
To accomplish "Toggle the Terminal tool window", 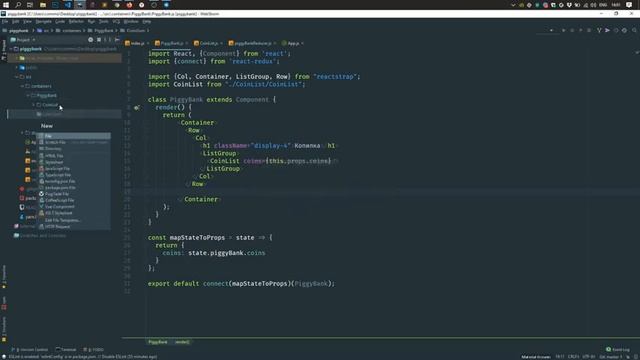I will click(66, 350).
